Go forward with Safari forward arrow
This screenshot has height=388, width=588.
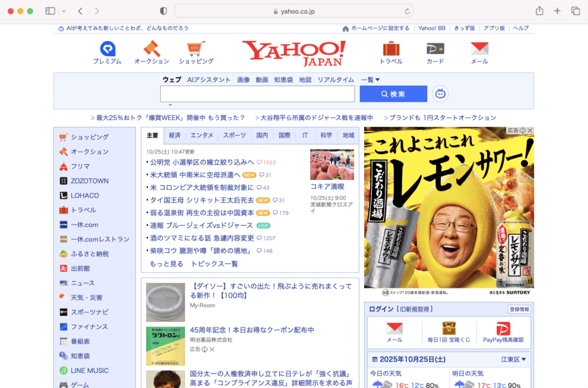coord(97,11)
